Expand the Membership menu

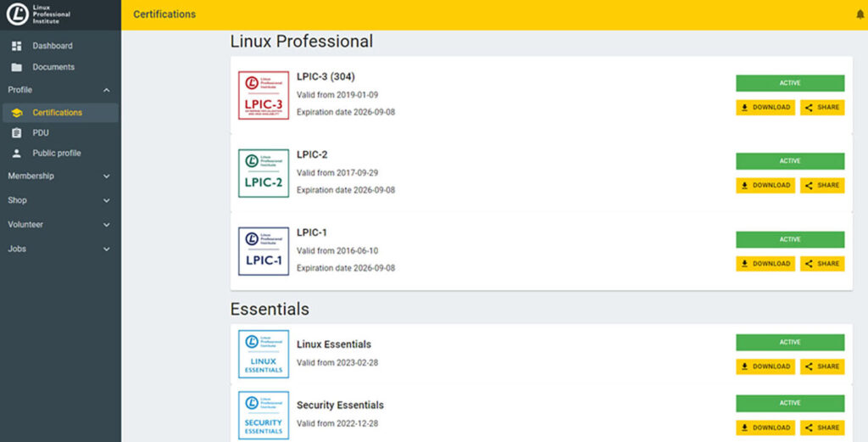click(106, 176)
